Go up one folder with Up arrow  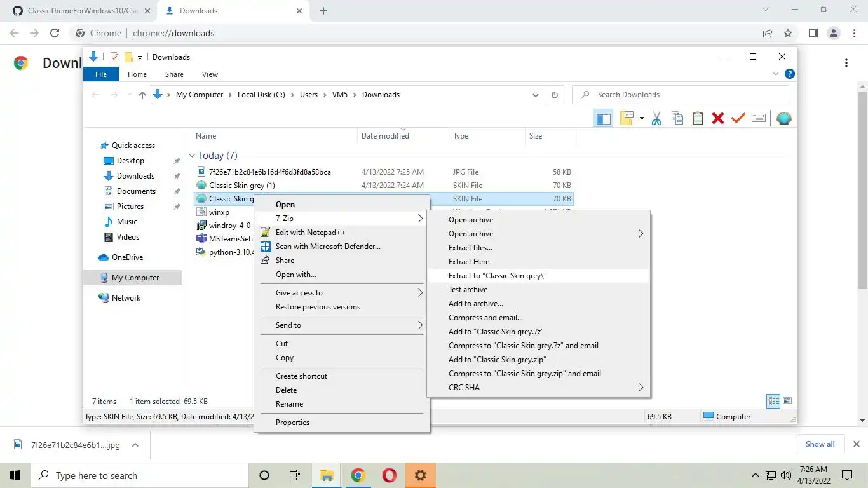(x=142, y=95)
